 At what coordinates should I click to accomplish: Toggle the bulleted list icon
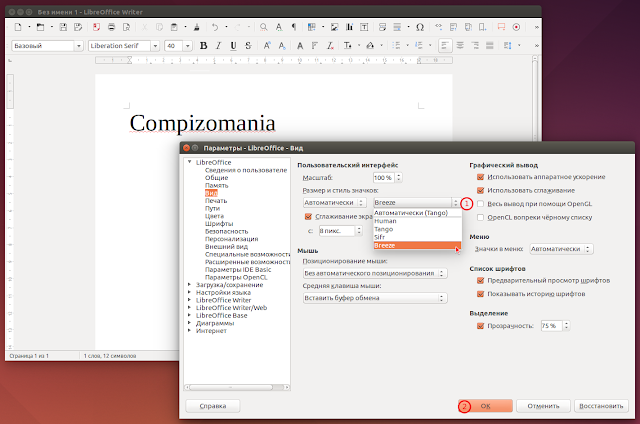pos(396,46)
